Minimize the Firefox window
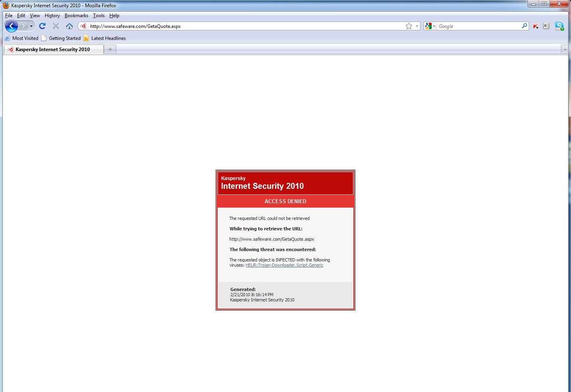The height and width of the screenshot is (392, 571). click(x=533, y=4)
